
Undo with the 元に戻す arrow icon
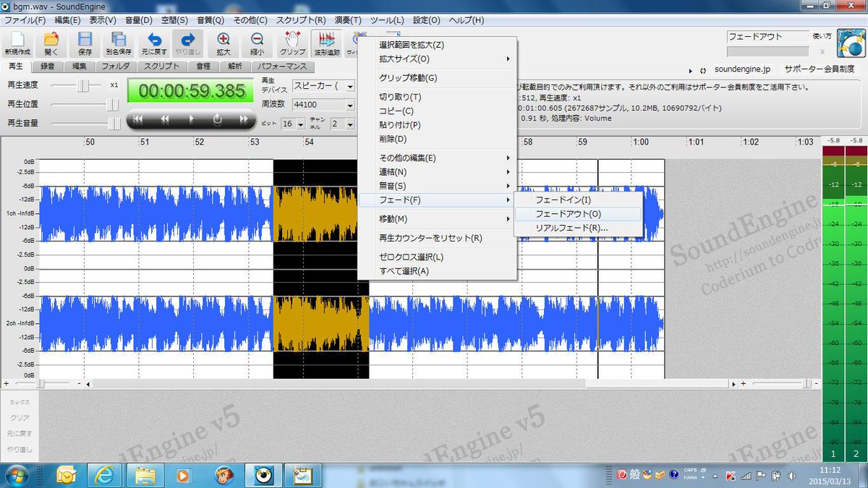[154, 43]
